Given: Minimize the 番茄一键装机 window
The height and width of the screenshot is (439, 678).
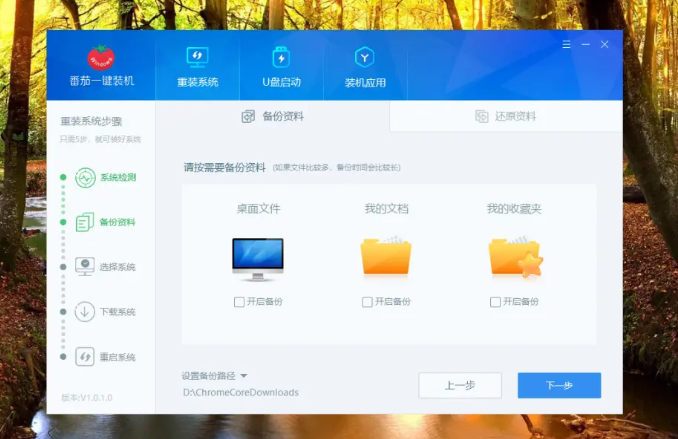Looking at the screenshot, I should 585,44.
